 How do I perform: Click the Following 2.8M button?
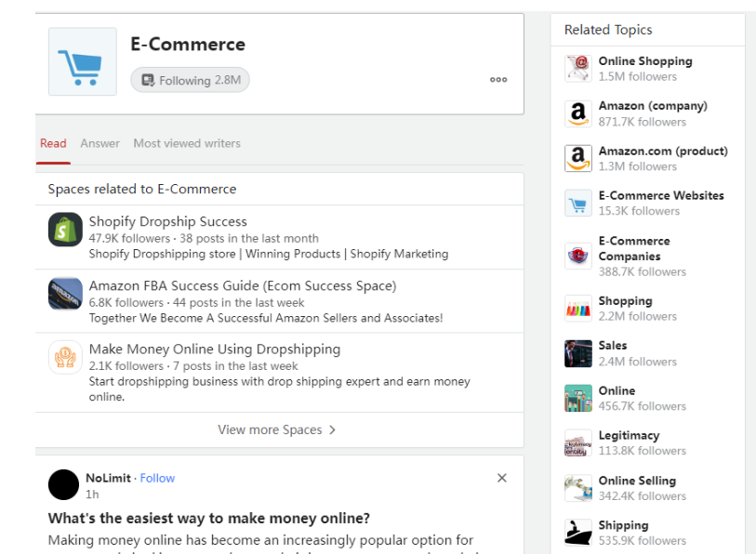coord(190,80)
